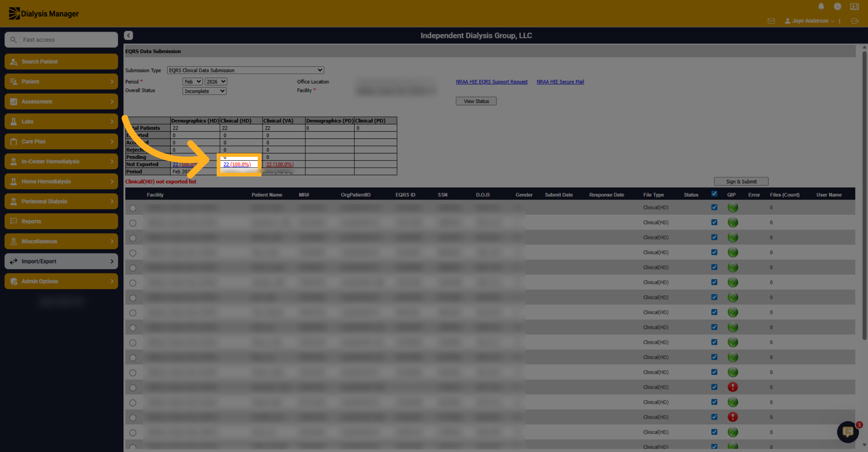The image size is (868, 452).
Task: Click the Fast access search field
Action: click(61, 40)
